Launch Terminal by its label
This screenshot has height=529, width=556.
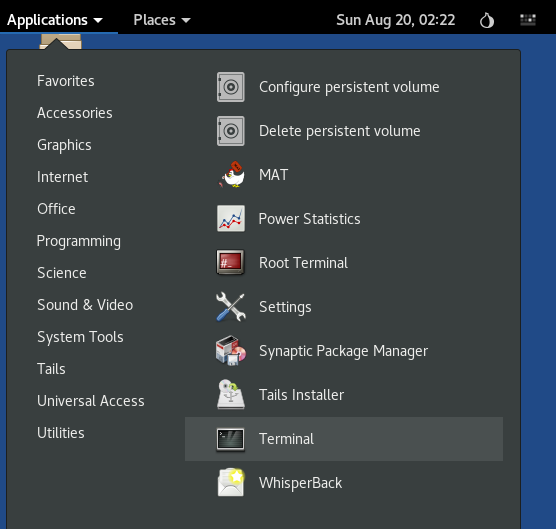(x=286, y=439)
